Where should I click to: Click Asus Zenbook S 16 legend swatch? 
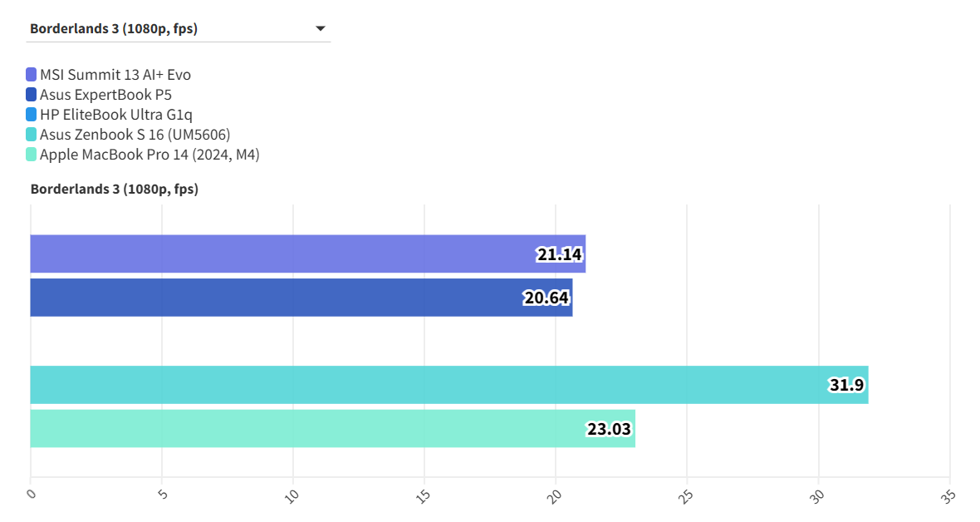tap(32, 135)
